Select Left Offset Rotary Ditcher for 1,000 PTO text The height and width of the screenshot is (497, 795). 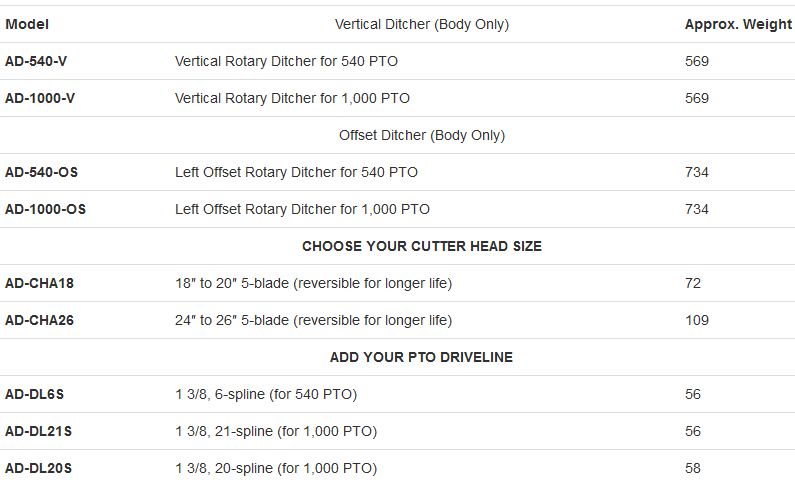302,209
